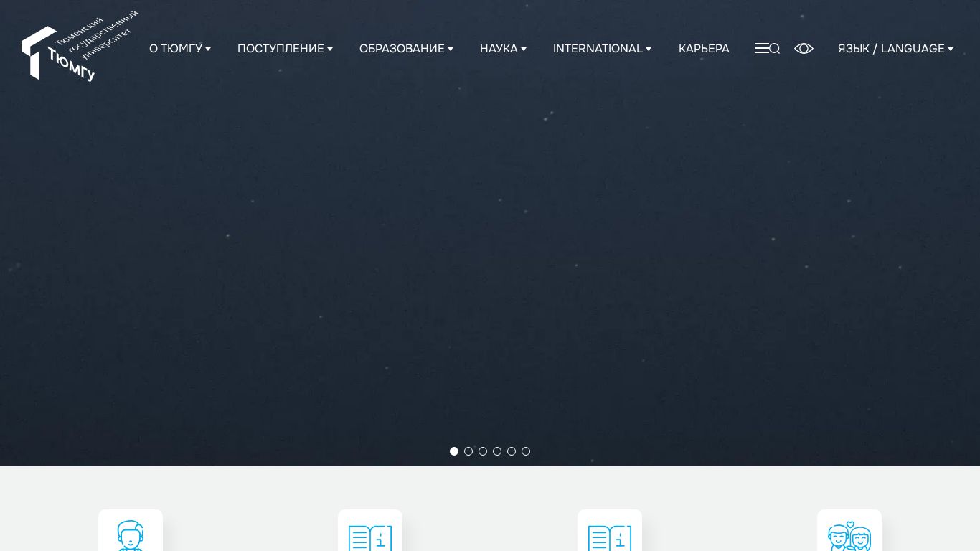Open the third open-book info icon card
The image size is (980, 551).
pyautogui.click(x=610, y=531)
